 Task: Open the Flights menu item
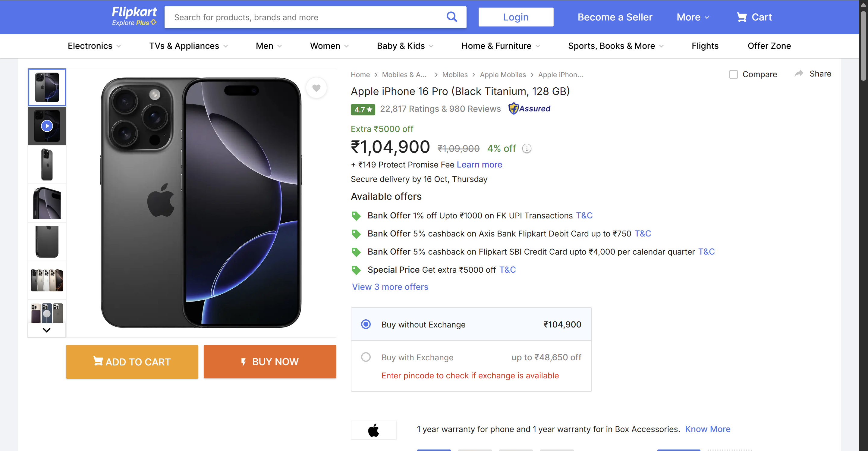pyautogui.click(x=705, y=46)
